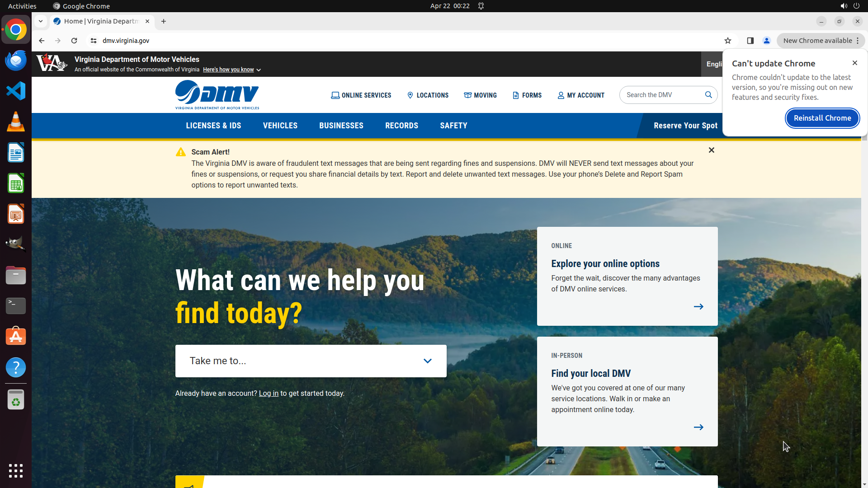This screenshot has width=868, height=488.
Task: Click the Reinstall Chrome button
Action: (822, 118)
